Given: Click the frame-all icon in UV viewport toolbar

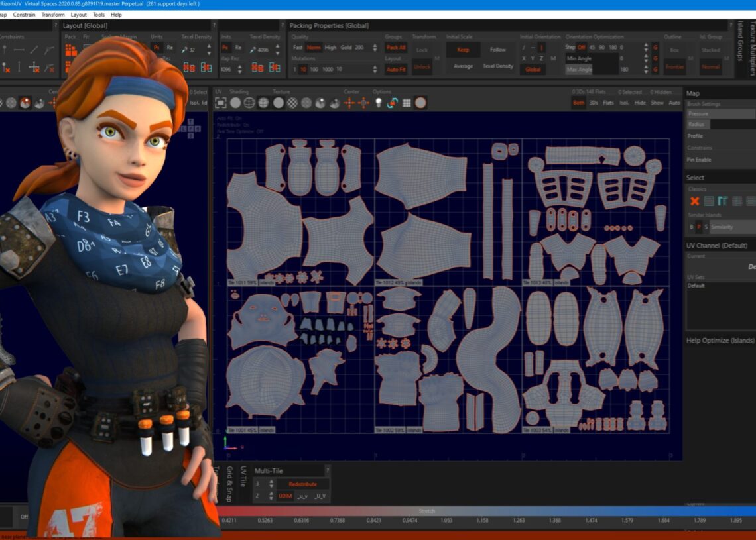Looking at the screenshot, I should 221,103.
